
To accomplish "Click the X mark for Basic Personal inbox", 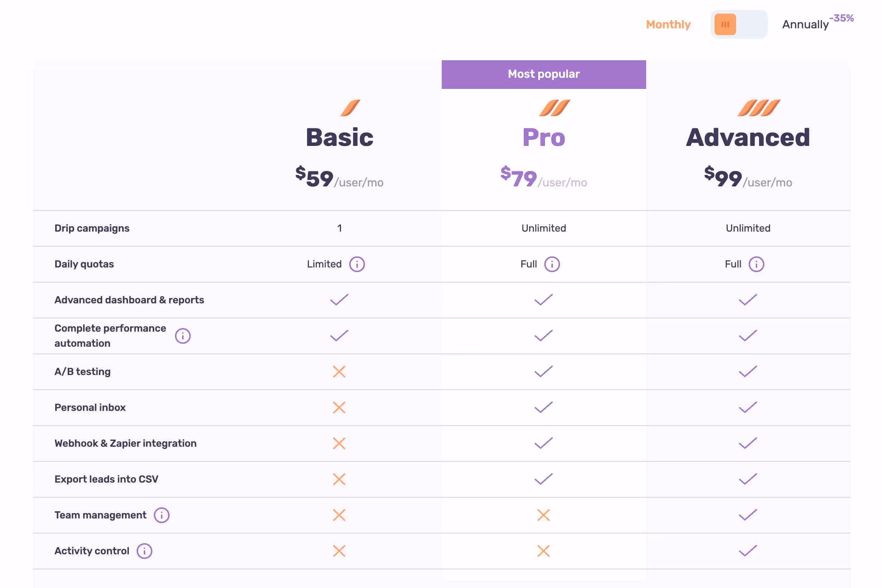I will (x=339, y=407).
